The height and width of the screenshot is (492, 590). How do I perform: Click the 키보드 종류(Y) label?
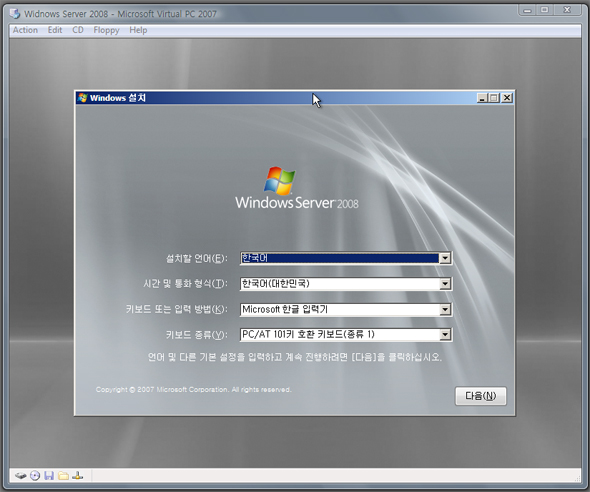pyautogui.click(x=197, y=334)
